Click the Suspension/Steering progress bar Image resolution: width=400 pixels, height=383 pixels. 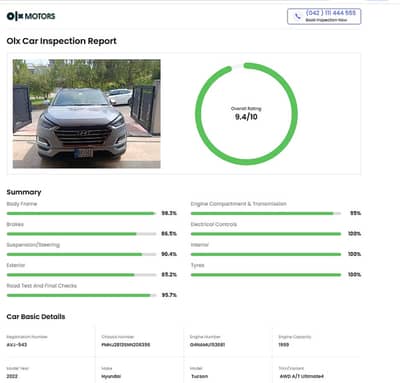pyautogui.click(x=81, y=254)
